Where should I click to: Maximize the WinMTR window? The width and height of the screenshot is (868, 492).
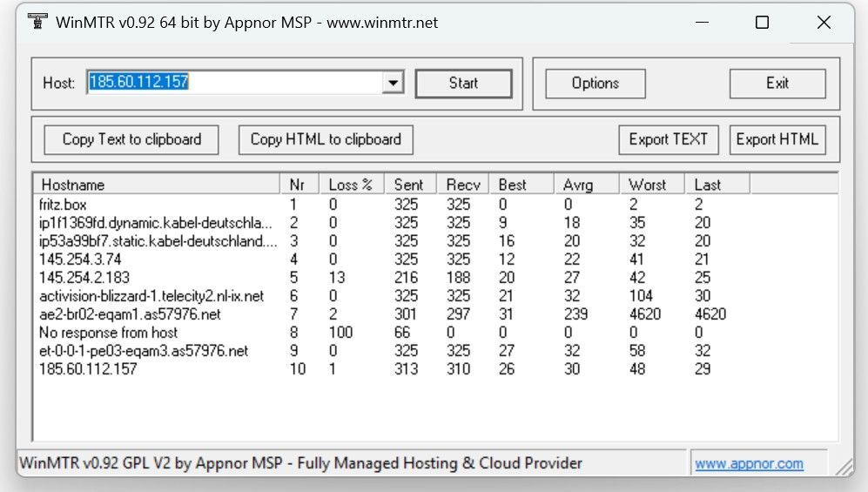pyautogui.click(x=763, y=22)
